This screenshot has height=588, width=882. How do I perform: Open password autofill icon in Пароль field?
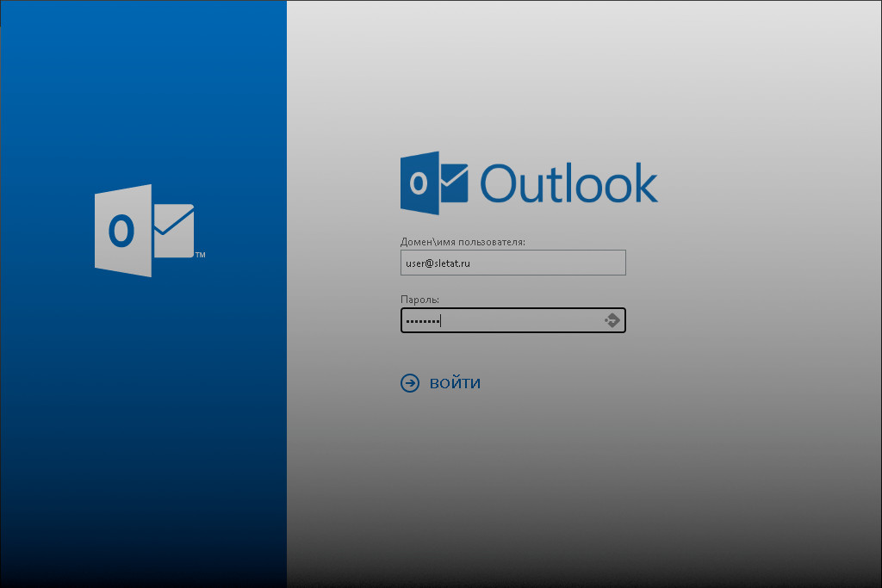[x=612, y=320]
